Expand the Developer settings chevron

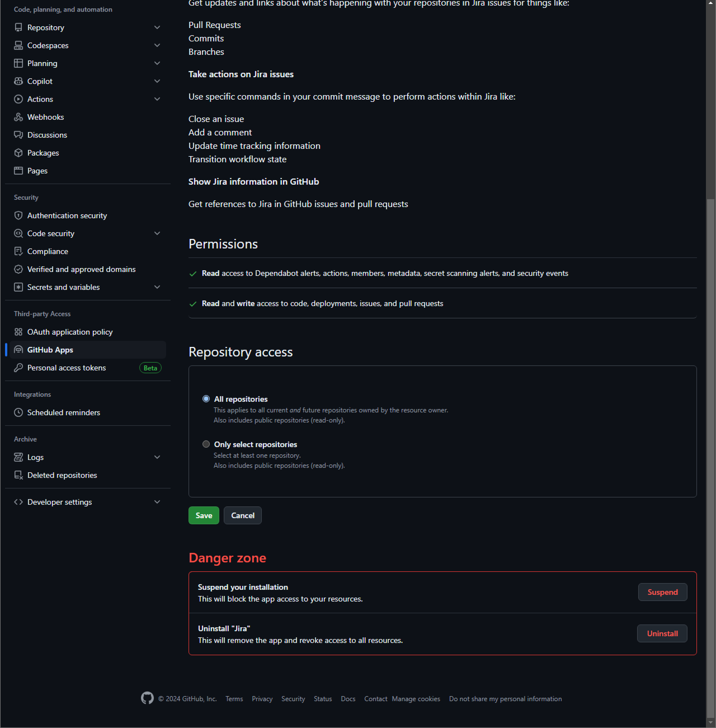157,502
